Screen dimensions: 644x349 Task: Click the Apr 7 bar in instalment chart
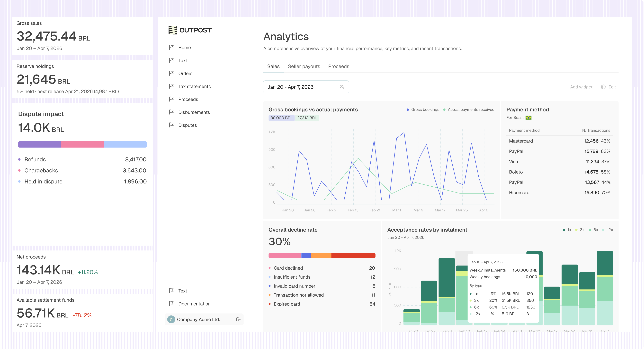point(605,288)
